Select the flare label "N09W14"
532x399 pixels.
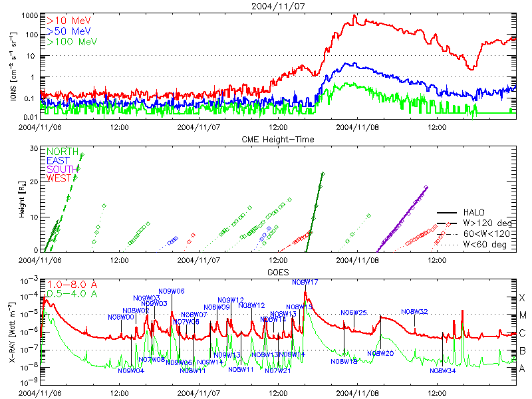[210, 362]
